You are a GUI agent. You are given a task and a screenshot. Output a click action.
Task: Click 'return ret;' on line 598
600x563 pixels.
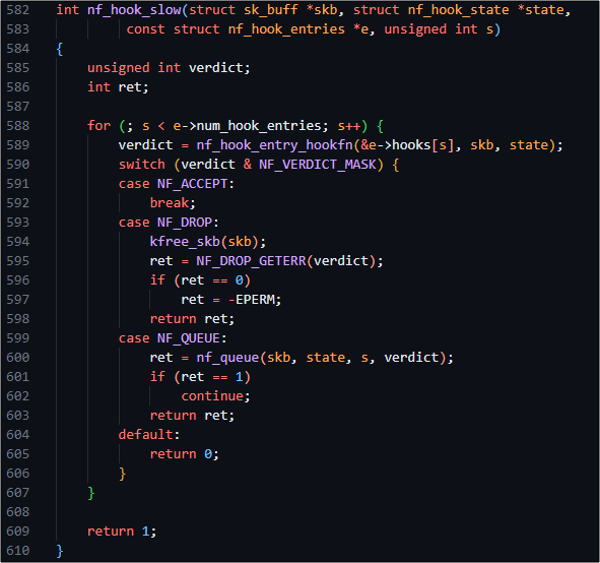(192, 319)
